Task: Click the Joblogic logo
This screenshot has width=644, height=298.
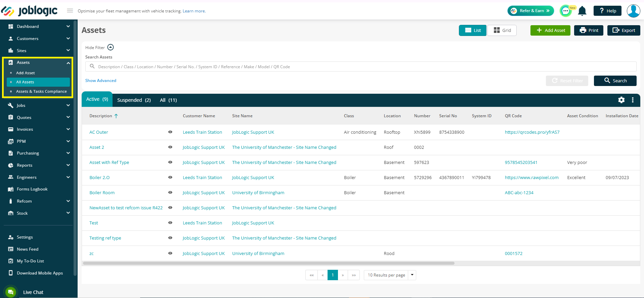Action: click(x=30, y=11)
